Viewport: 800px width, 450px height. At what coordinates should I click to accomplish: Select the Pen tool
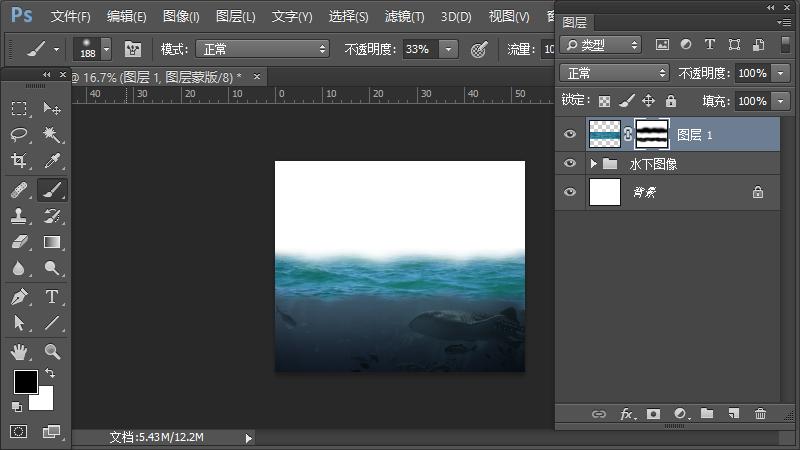click(x=19, y=297)
